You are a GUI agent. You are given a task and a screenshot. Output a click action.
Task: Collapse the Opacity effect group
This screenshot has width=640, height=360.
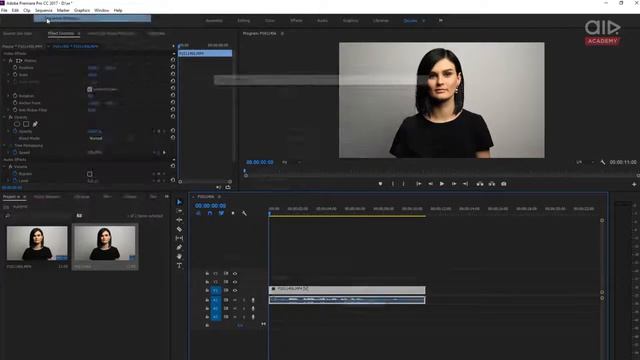click(5, 117)
